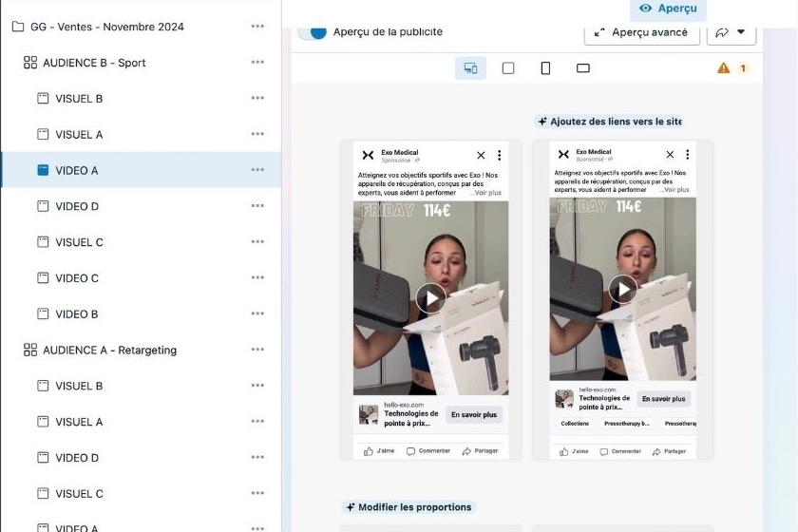Select VIDEO C ad in tree
The width and height of the screenshot is (798, 532).
[77, 278]
